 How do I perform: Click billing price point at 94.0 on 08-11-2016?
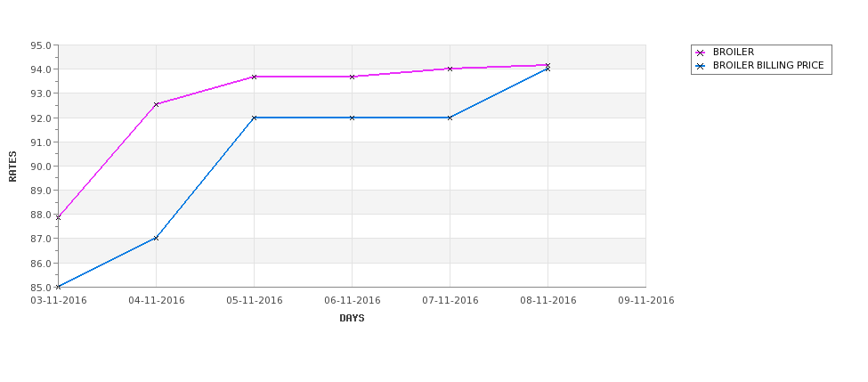click(x=548, y=69)
